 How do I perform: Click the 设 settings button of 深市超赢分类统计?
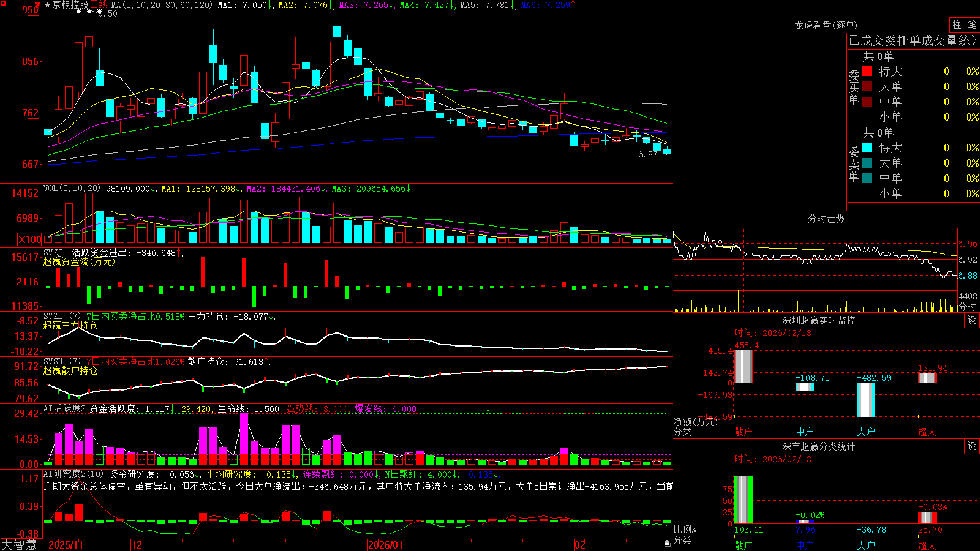coord(972,446)
